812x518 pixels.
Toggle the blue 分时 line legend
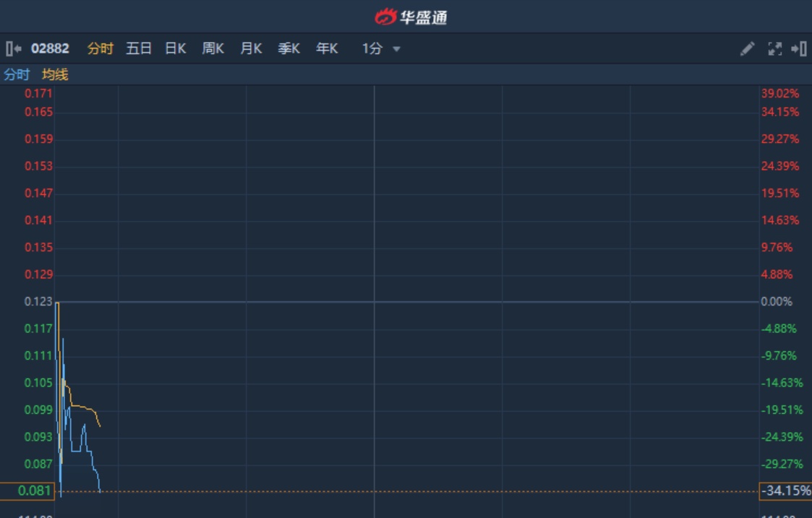click(17, 74)
